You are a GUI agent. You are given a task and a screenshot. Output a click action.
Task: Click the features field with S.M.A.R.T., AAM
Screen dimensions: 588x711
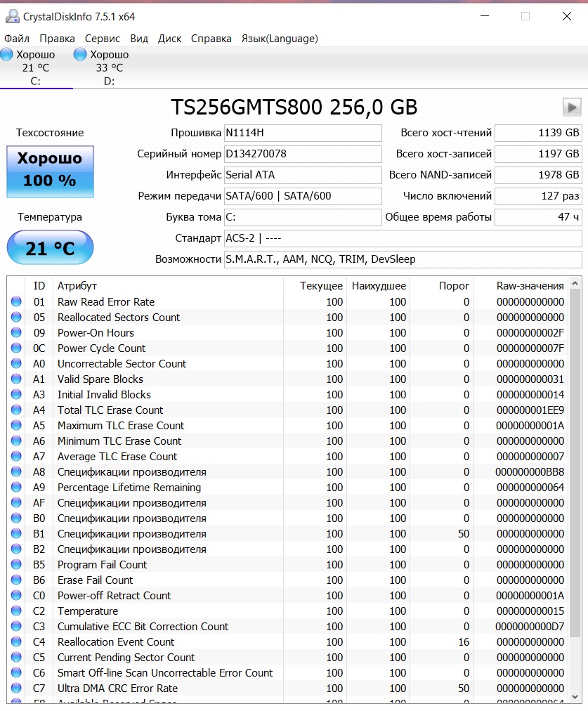tap(403, 259)
